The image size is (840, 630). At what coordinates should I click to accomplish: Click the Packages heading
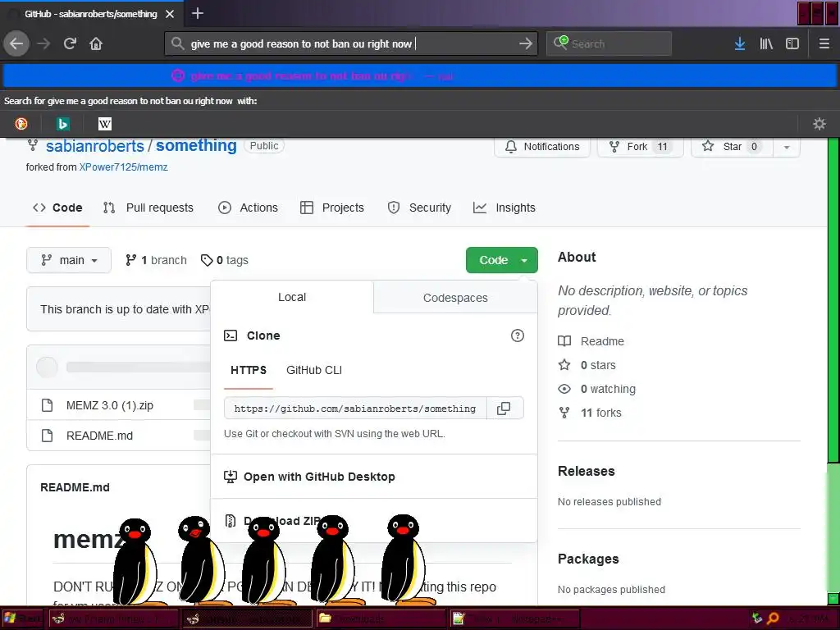coord(588,559)
